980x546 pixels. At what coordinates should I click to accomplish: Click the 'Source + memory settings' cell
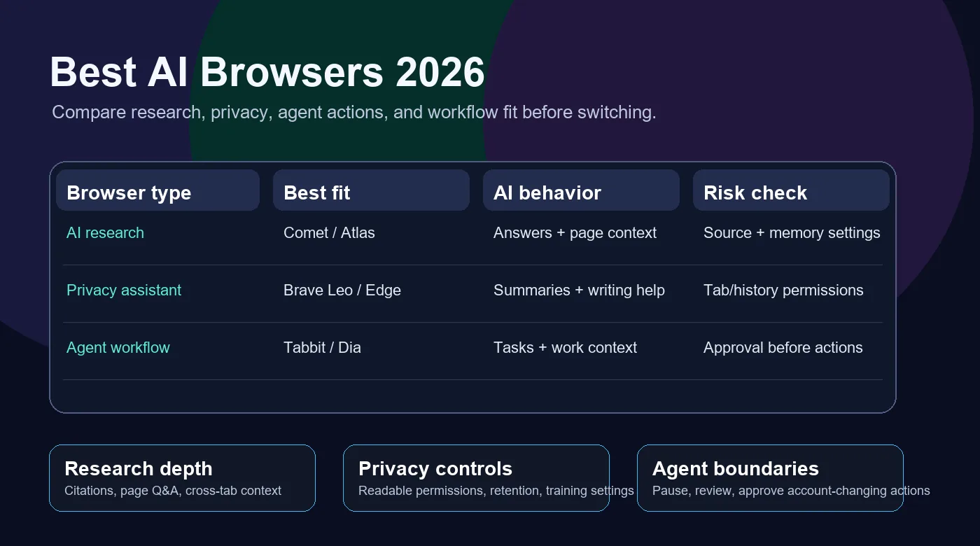click(x=792, y=233)
